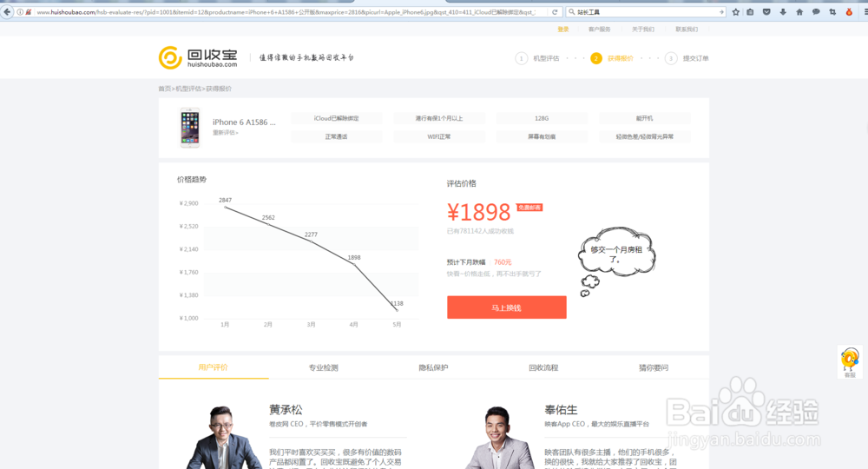Viewport: 868px width, 469px height.
Task: Click the 免费邮寄 red badge
Action: coord(529,208)
